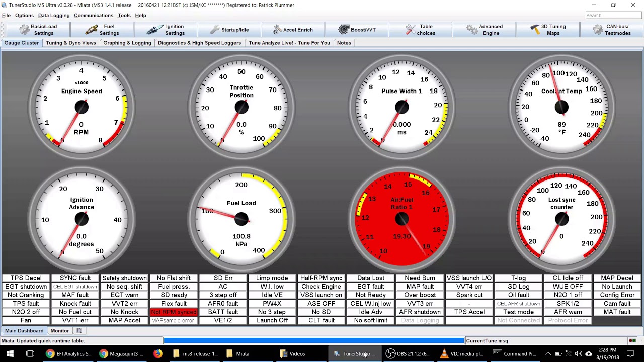Click the Lost sync counter gauge
The width and height of the screenshot is (644, 362).
point(561,219)
